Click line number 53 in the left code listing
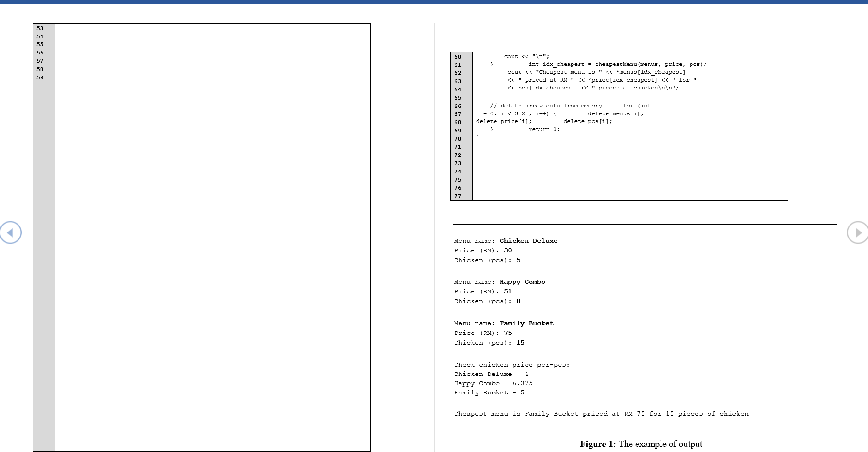This screenshot has width=868, height=452. click(40, 28)
